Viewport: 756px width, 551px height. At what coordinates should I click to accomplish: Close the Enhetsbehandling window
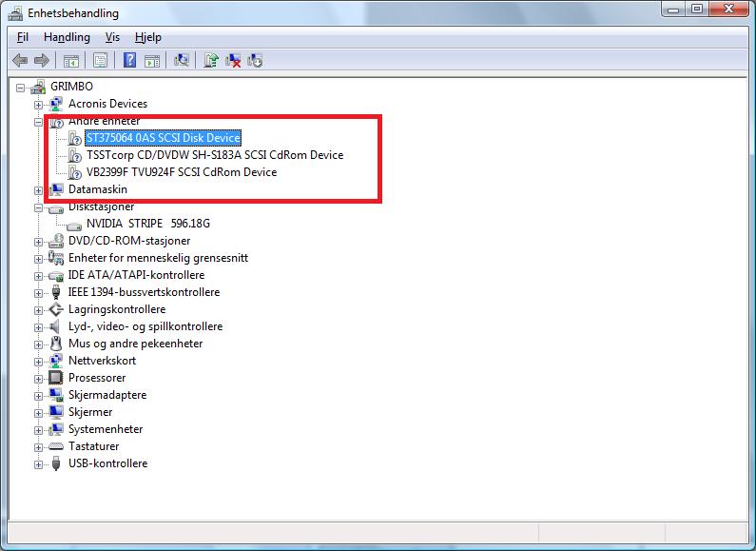pos(728,10)
